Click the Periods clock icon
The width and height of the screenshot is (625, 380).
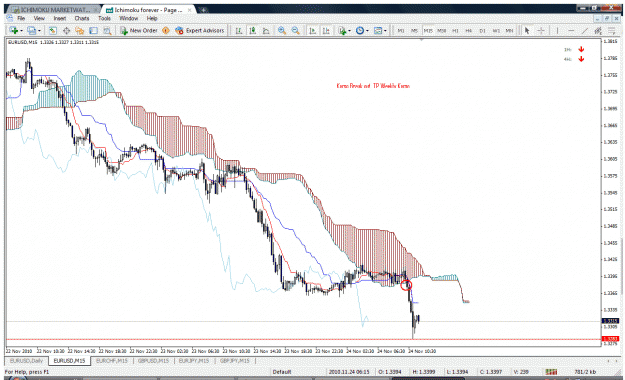(360, 30)
